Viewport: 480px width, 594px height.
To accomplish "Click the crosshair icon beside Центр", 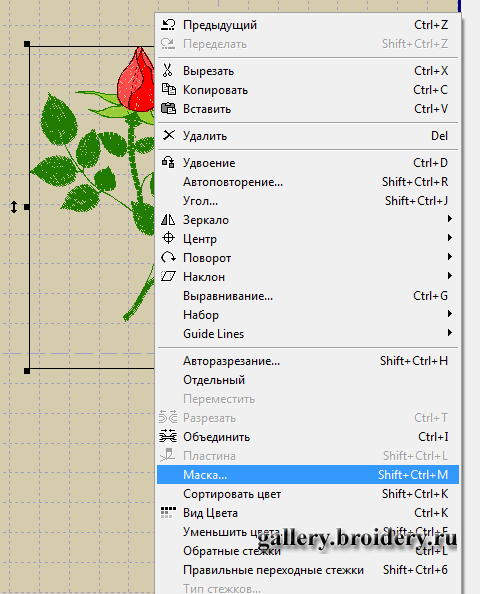I will pyautogui.click(x=168, y=238).
